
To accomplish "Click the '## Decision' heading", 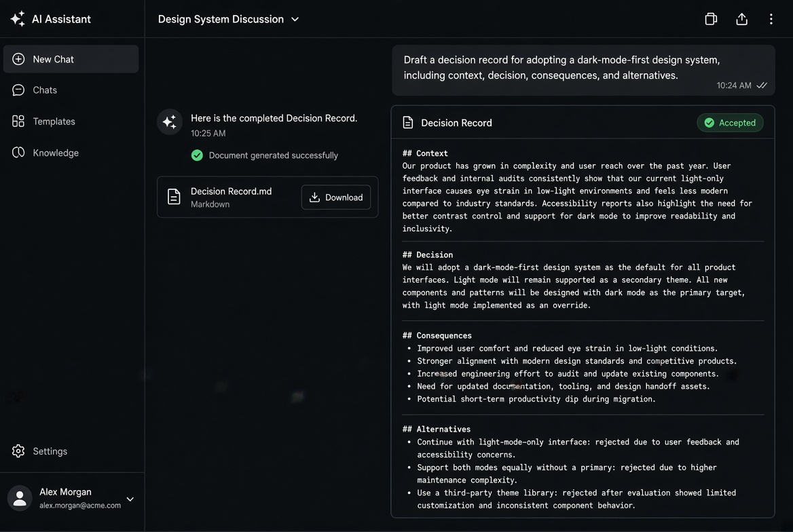I will 427,255.
